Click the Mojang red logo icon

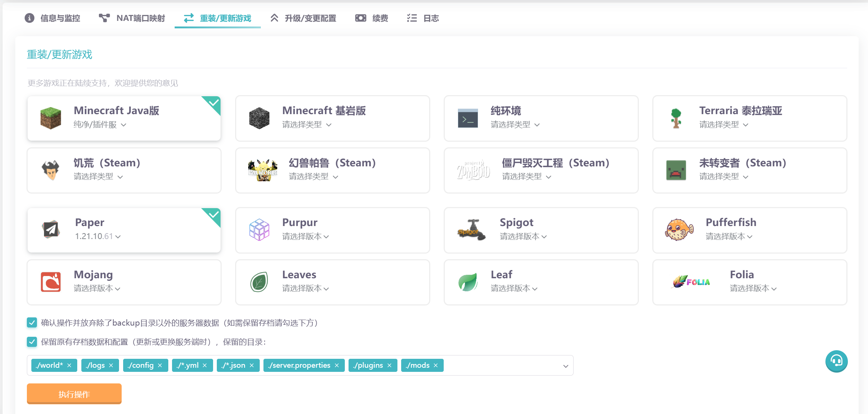(51, 282)
